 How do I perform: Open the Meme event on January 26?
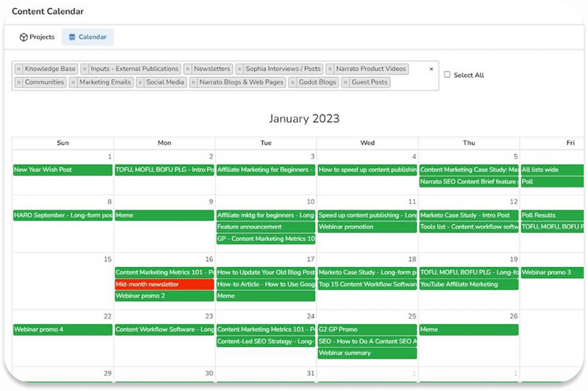469,330
